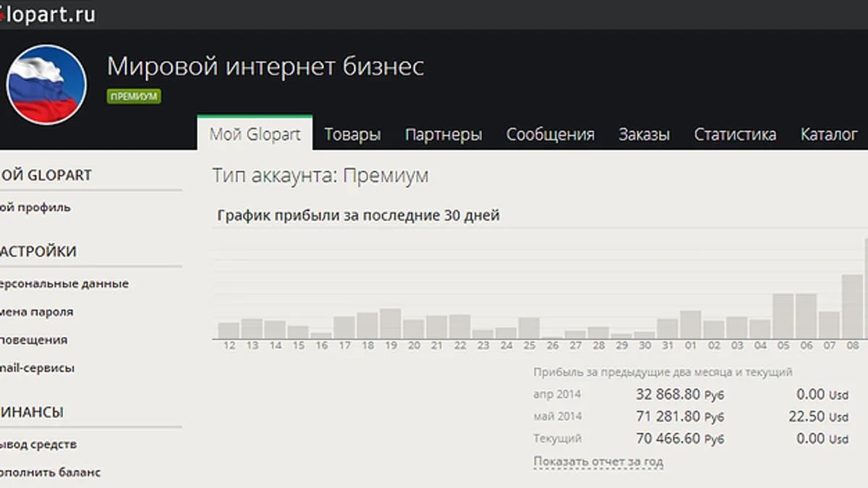Image resolution: width=868 pixels, height=488 pixels.
Task: Open the Пополнить баланс link
Action: [50, 473]
